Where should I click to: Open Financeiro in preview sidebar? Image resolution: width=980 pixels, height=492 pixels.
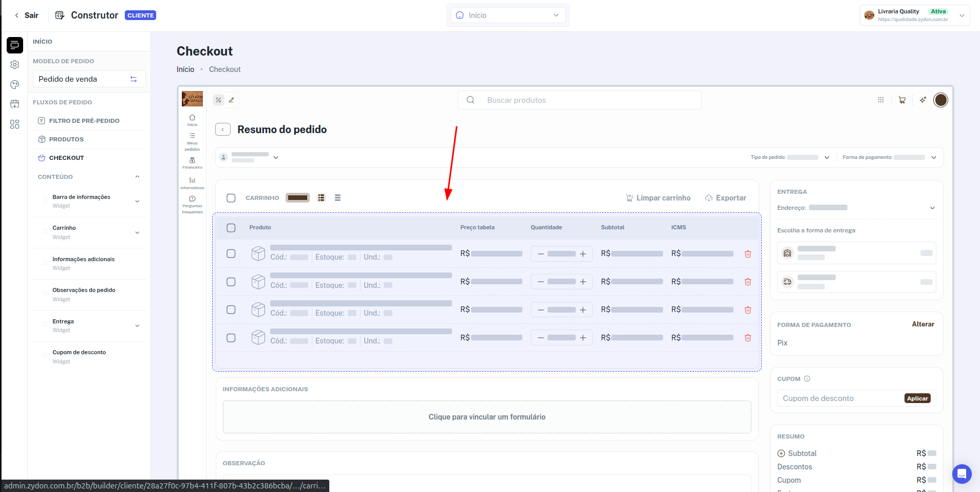pos(192,163)
